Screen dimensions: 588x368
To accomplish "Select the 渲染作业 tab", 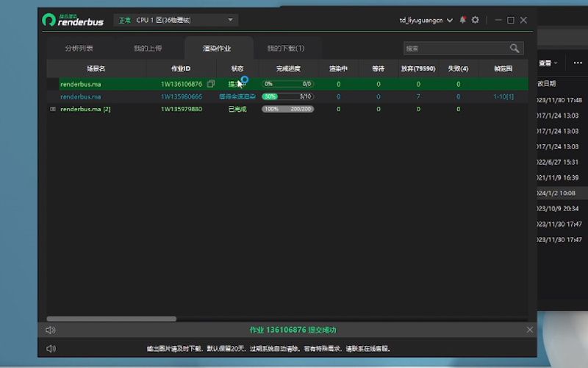I will 217,49.
